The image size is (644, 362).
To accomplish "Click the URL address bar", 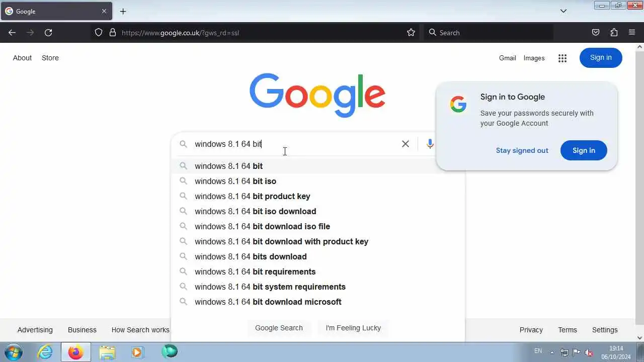I will click(257, 33).
